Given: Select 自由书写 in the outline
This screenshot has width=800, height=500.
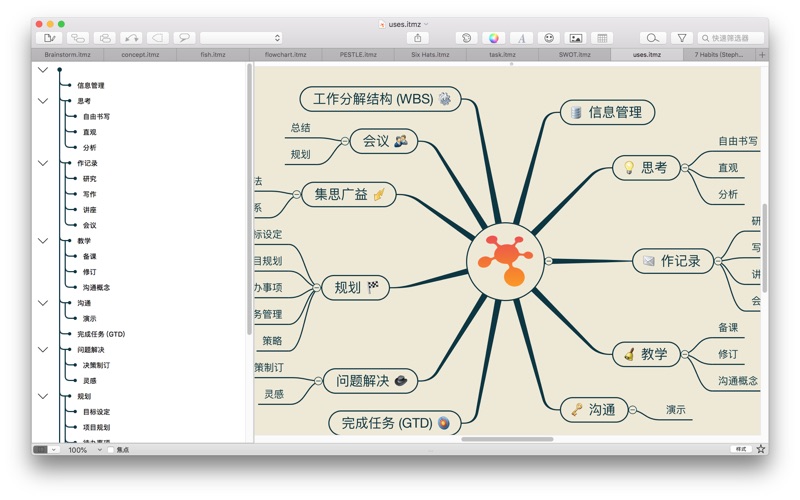Looking at the screenshot, I should (x=96, y=116).
